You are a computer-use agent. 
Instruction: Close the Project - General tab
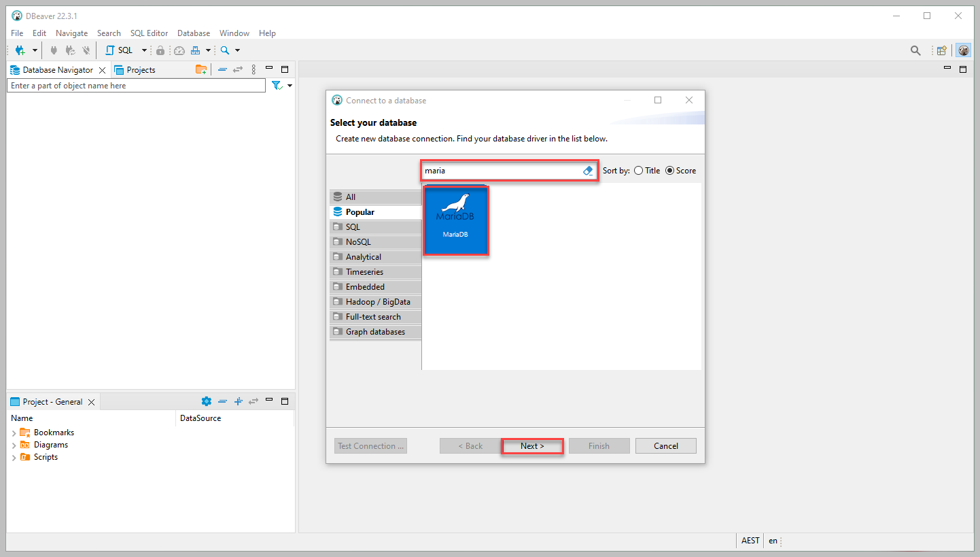pyautogui.click(x=92, y=402)
